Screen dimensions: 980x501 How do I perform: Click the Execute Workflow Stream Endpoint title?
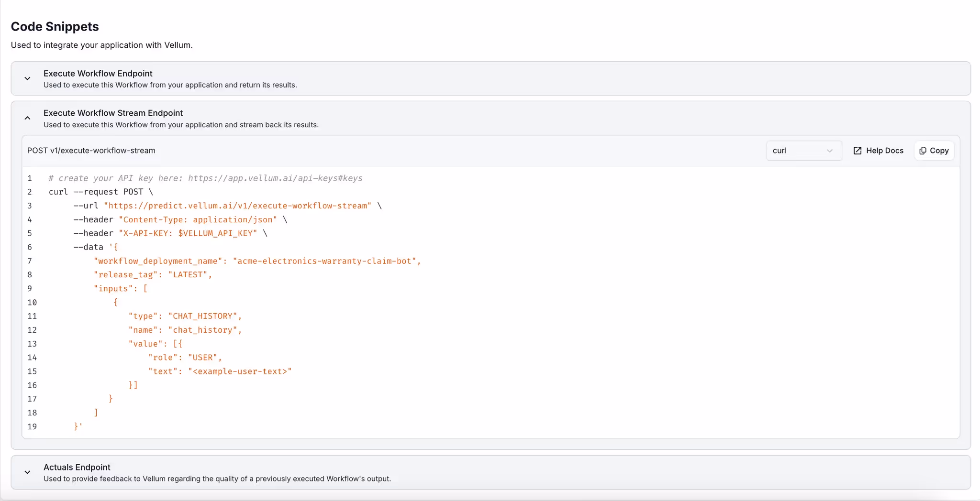tap(113, 113)
